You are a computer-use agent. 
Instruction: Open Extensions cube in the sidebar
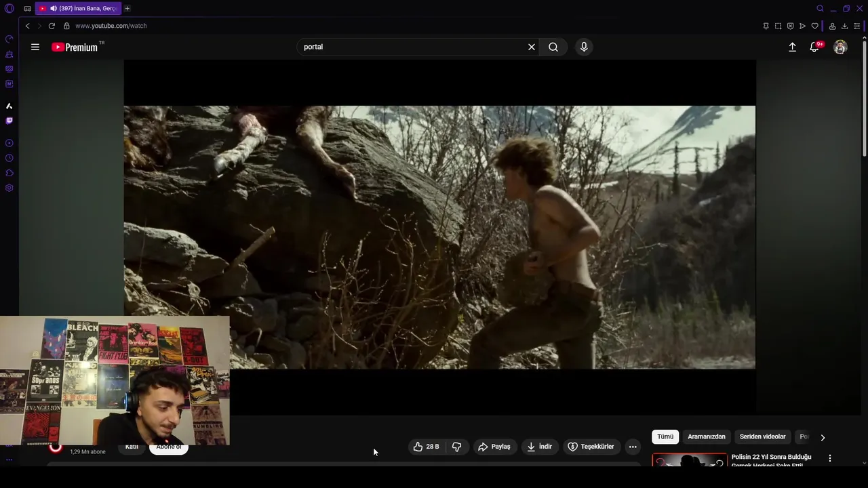[9, 173]
